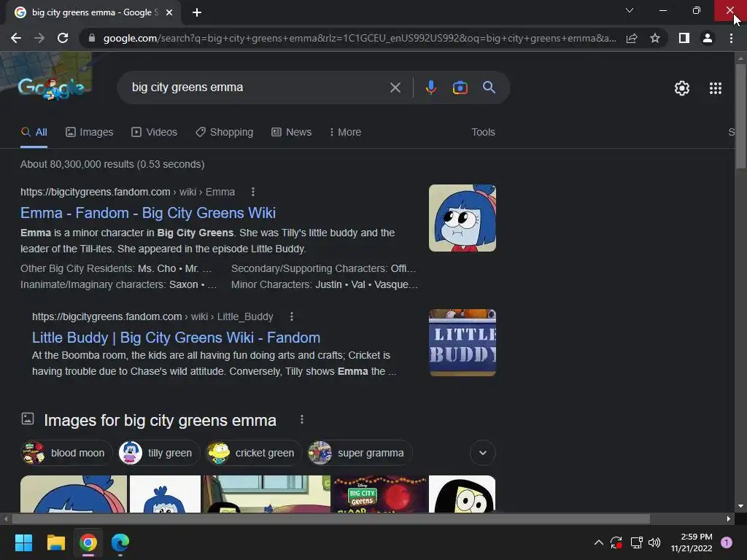Filter images by tilly green chip

[x=158, y=453]
